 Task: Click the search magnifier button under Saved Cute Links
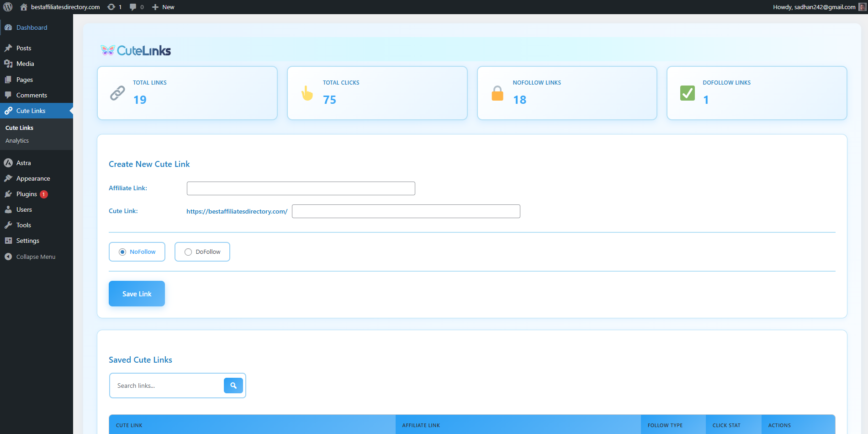click(x=233, y=386)
